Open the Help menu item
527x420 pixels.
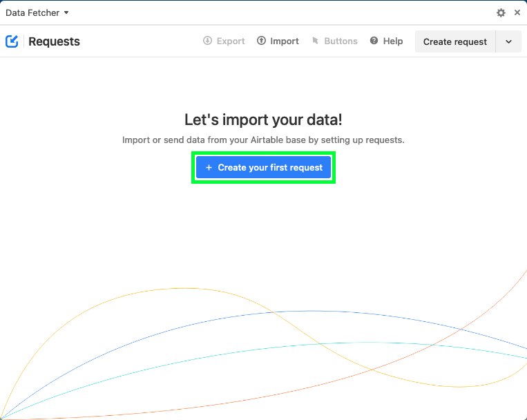[x=386, y=41]
